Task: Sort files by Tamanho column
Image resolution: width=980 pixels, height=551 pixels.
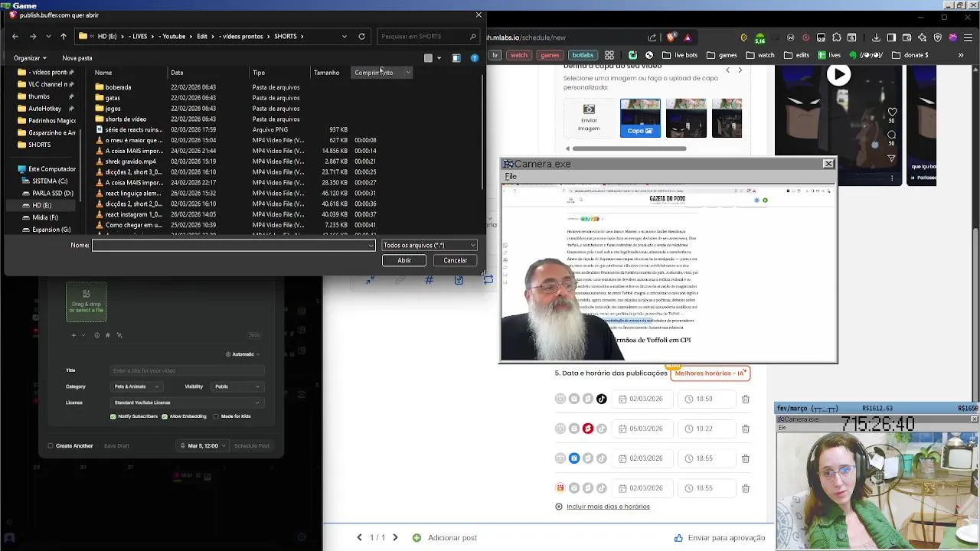Action: [x=326, y=73]
